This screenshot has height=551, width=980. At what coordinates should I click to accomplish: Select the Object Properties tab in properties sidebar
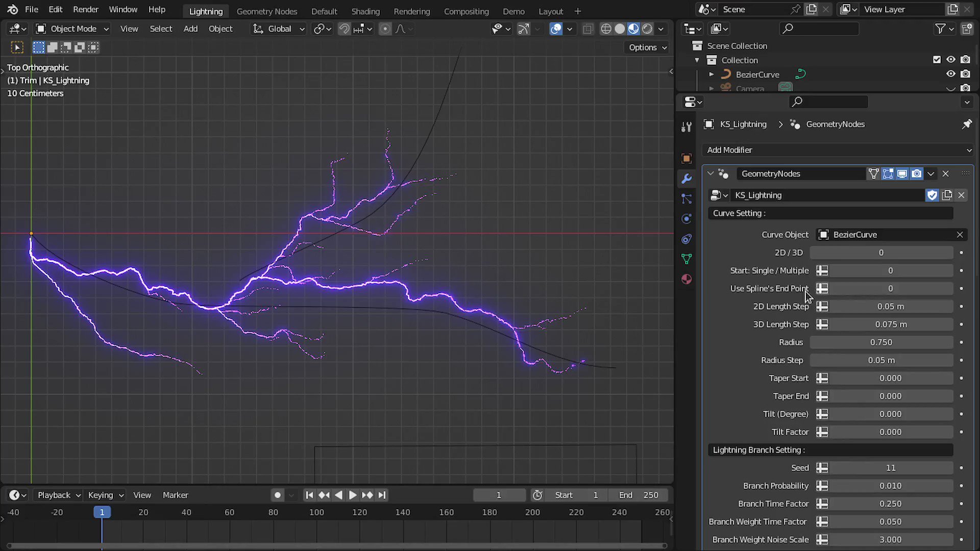(x=687, y=158)
